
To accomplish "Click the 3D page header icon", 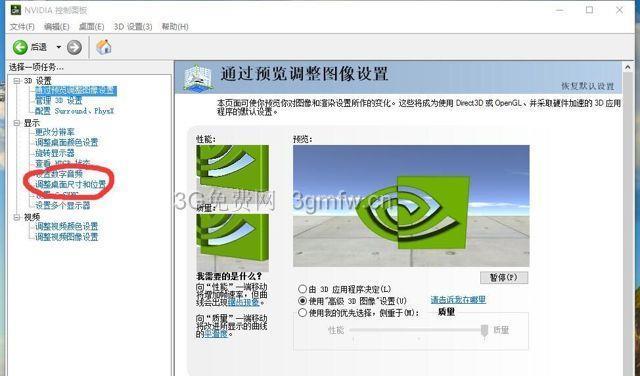I will (x=198, y=77).
